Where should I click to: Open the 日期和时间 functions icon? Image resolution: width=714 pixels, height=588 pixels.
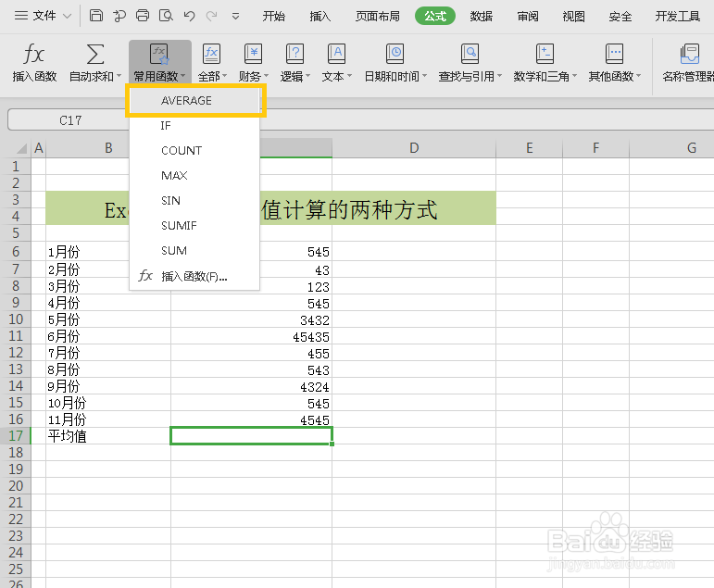click(x=395, y=55)
